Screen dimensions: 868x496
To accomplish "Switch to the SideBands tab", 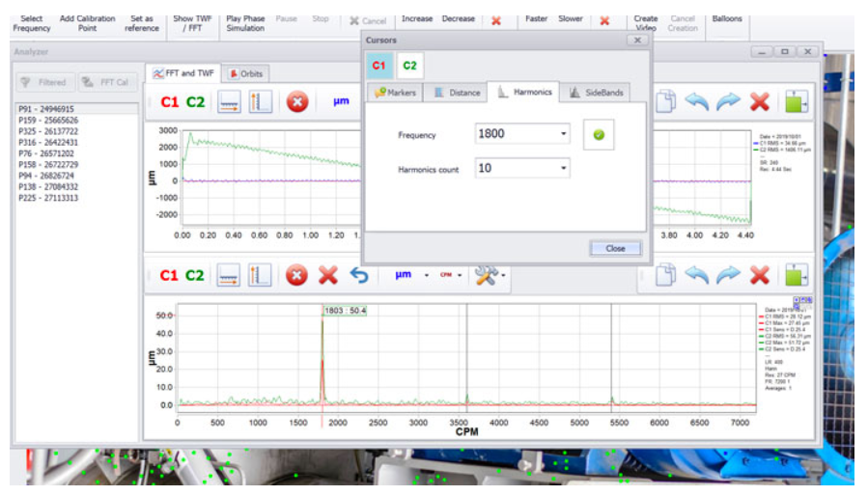I will point(597,93).
